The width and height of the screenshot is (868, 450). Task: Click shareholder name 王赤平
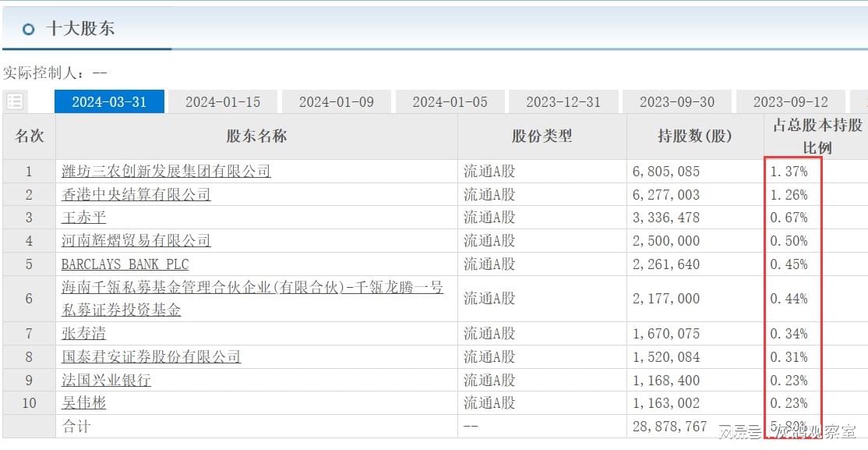click(x=83, y=218)
